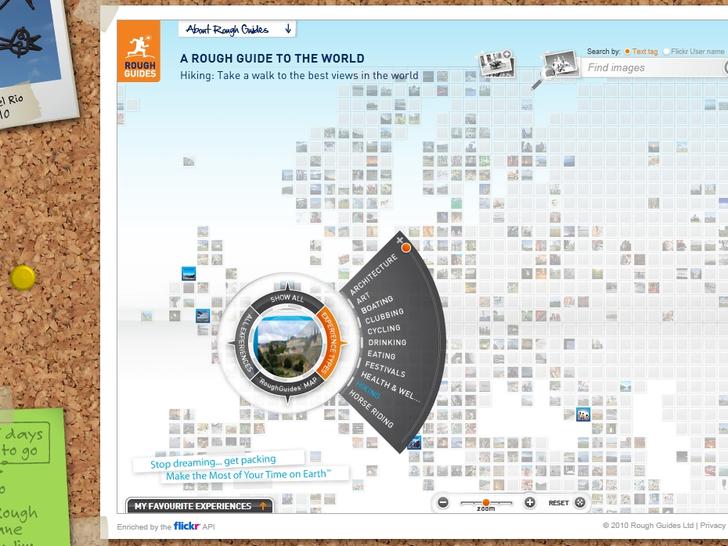Choose Clubbing experience type

[384, 316]
